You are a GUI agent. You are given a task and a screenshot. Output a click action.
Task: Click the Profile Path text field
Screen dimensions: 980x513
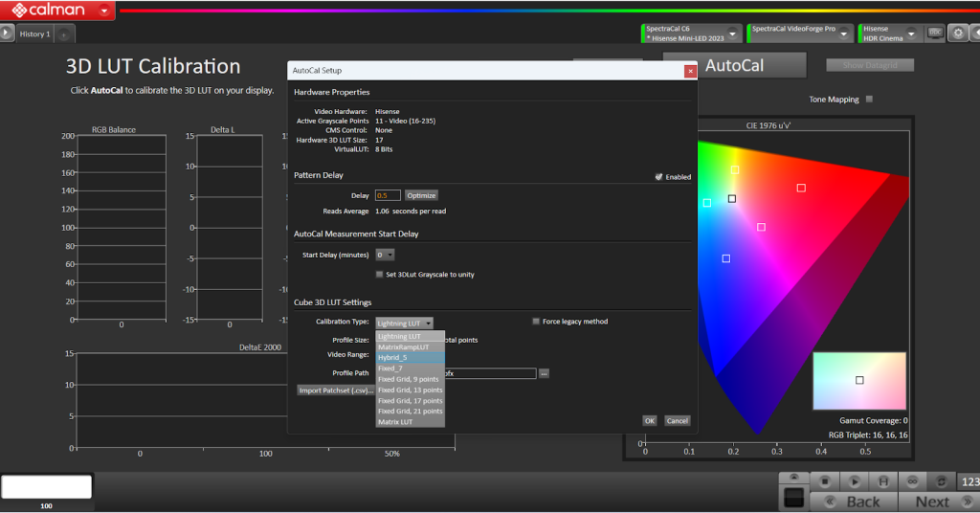click(490, 373)
